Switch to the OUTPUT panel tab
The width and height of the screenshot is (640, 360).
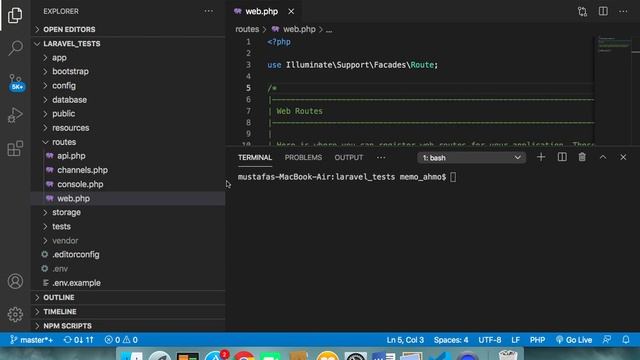point(349,158)
